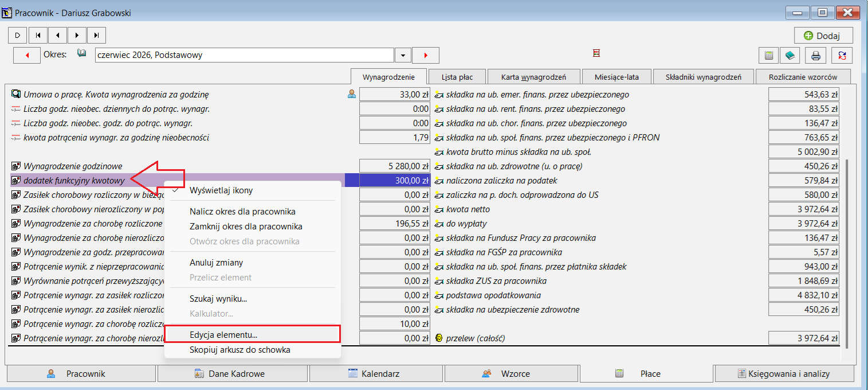Click the red next period arrow
Viewport: 868px width, 390px height.
coord(426,55)
